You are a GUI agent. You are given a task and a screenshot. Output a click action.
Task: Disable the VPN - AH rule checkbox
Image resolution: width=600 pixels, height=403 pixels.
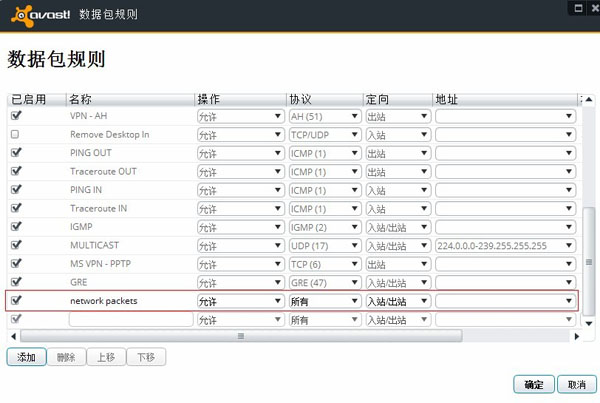point(15,116)
